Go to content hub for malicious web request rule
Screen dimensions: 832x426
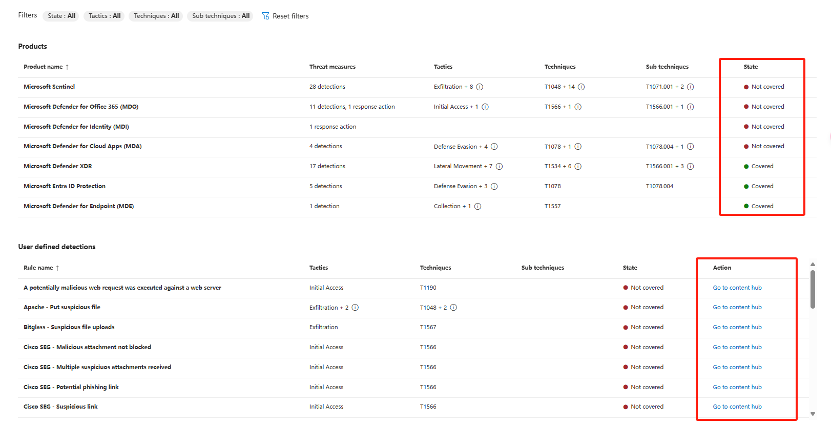[737, 288]
